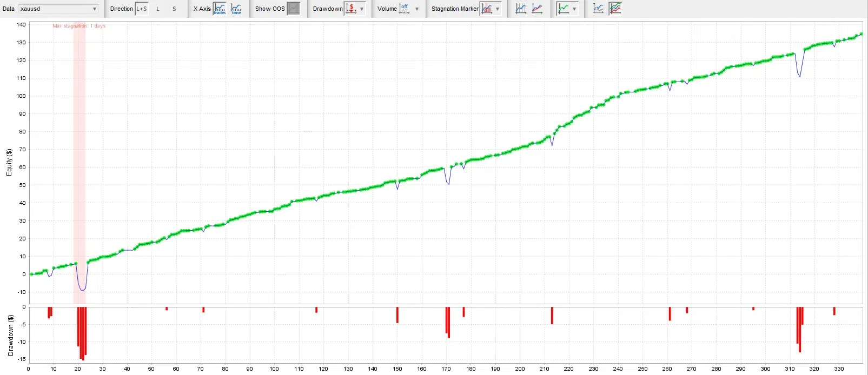
Task: Click the Volume off icon
Action: pos(405,9)
